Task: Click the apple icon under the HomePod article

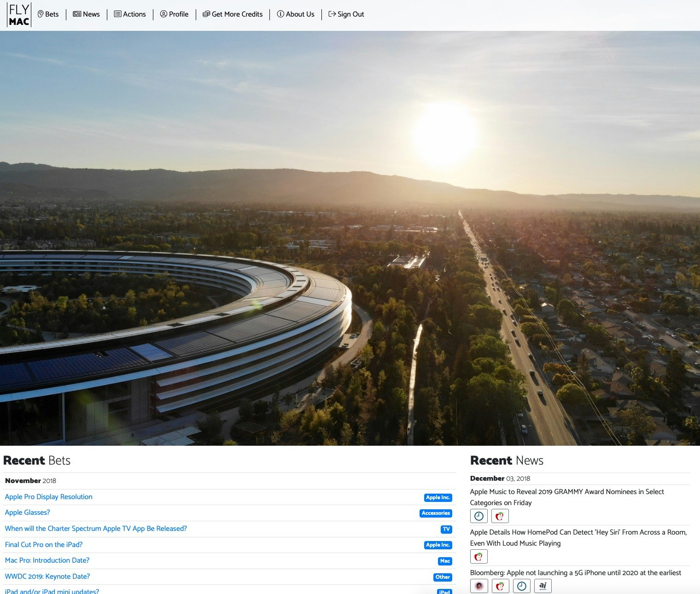Action: tap(478, 556)
